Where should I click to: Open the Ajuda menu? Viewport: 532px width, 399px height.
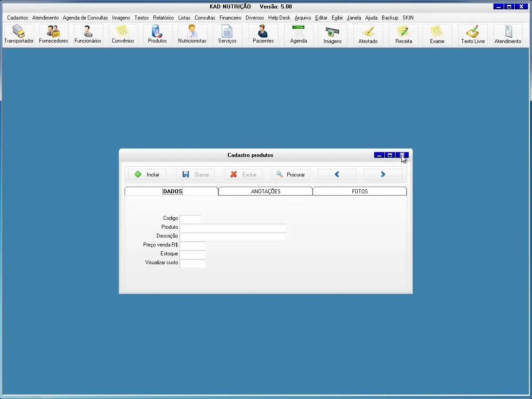click(x=372, y=18)
